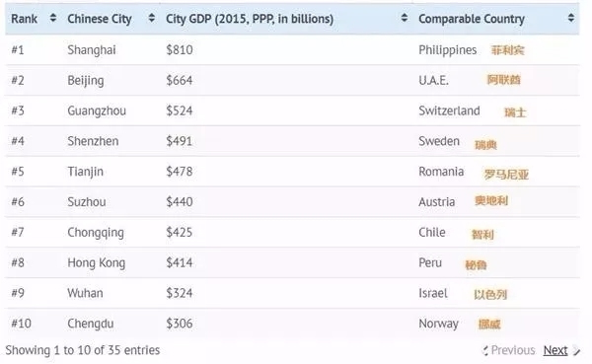Sort by Chinese City sort arrows
592x364 pixels.
click(x=151, y=18)
